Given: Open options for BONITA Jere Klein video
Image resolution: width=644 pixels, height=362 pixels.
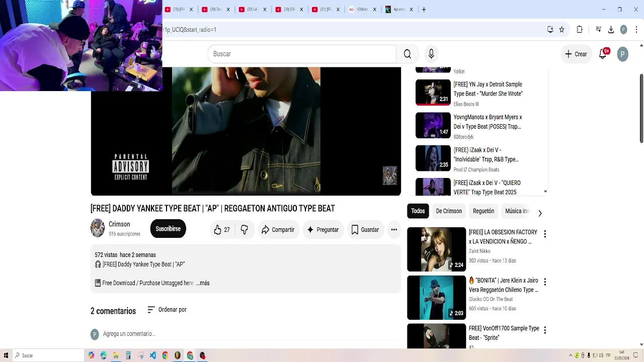Looking at the screenshot, I should [544, 282].
